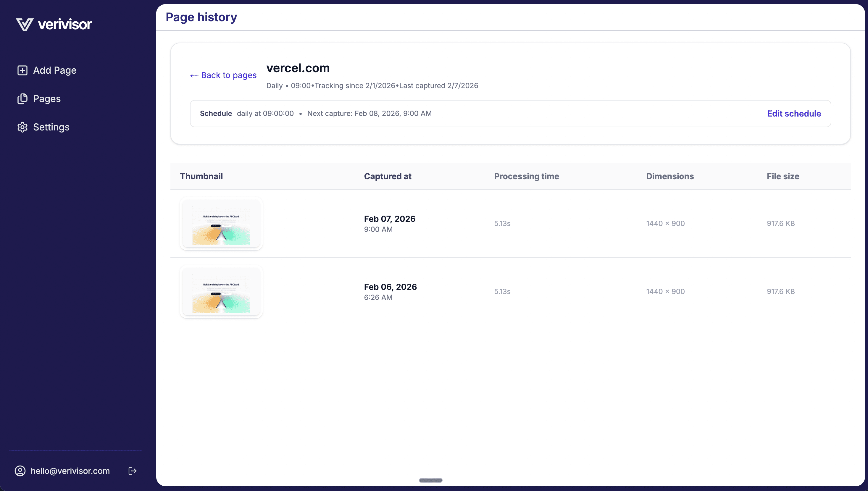This screenshot has height=491, width=868.
Task: Click the back arrow next to Back to pages
Action: [x=194, y=75]
